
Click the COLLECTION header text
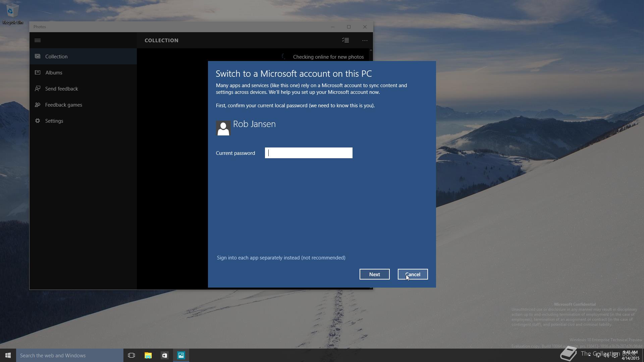click(162, 40)
